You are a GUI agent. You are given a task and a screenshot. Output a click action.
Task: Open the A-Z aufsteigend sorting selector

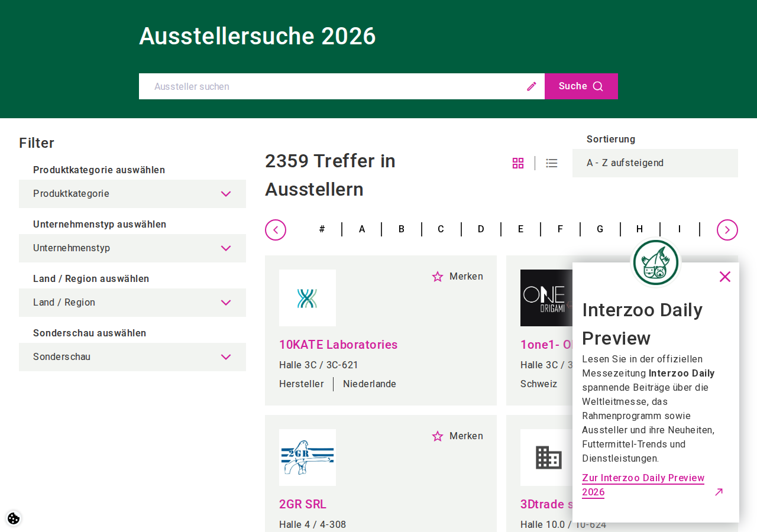(655, 163)
